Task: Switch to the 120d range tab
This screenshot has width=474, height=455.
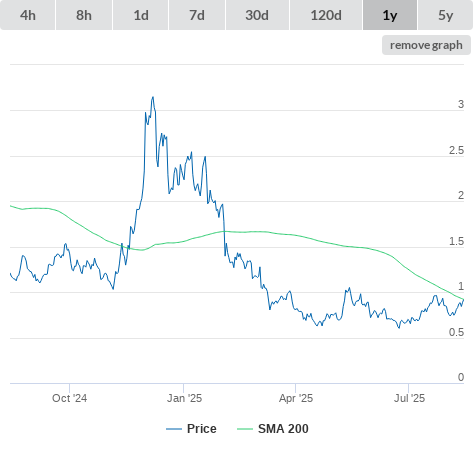Action: click(x=326, y=15)
